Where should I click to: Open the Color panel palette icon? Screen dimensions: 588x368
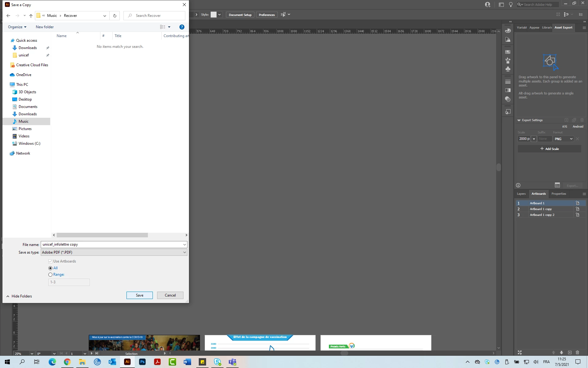click(x=508, y=31)
